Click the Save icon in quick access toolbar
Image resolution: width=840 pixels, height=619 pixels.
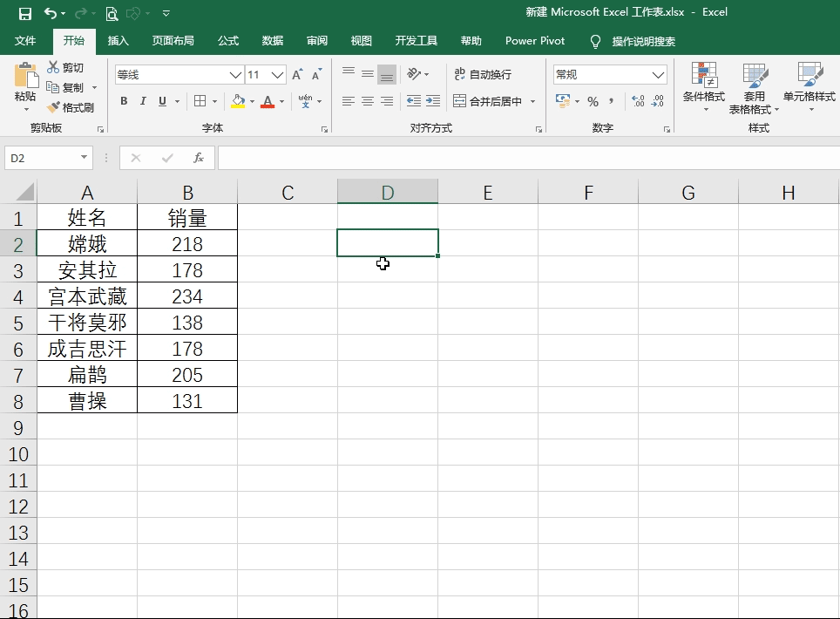click(x=24, y=13)
